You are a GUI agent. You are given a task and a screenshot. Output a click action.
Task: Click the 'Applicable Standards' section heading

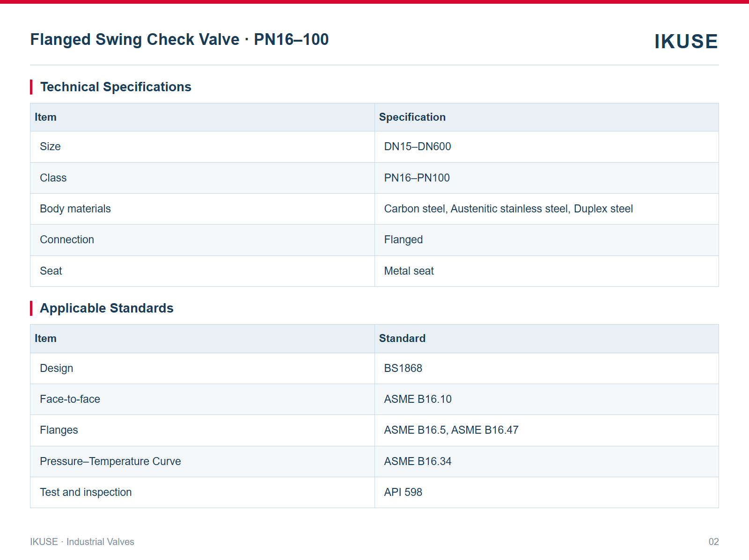[x=107, y=308]
